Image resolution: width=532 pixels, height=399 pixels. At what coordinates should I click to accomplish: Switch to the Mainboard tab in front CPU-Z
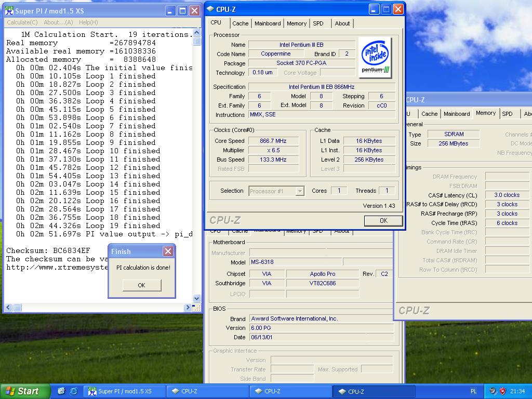(x=268, y=23)
